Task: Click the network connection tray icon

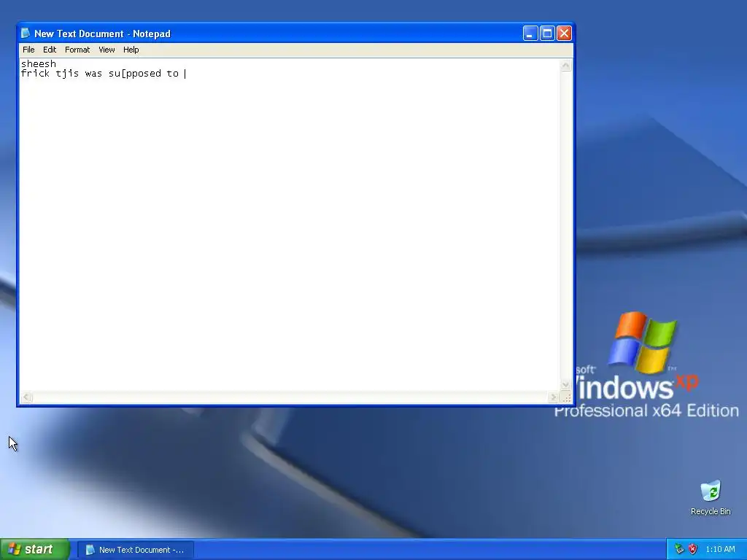Action: (679, 549)
